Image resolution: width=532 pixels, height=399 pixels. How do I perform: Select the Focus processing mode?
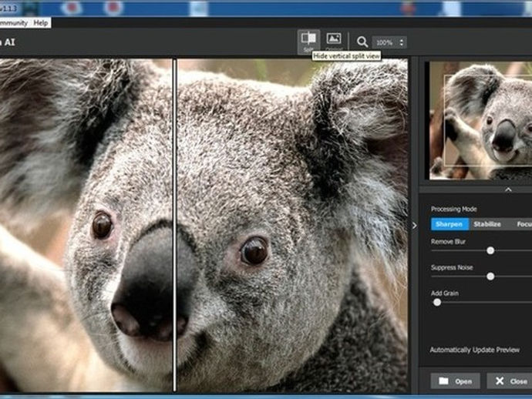pos(523,224)
